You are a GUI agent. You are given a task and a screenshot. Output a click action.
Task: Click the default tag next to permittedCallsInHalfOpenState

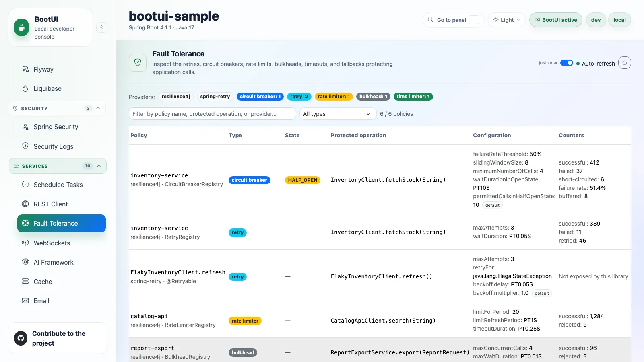[x=492, y=205]
